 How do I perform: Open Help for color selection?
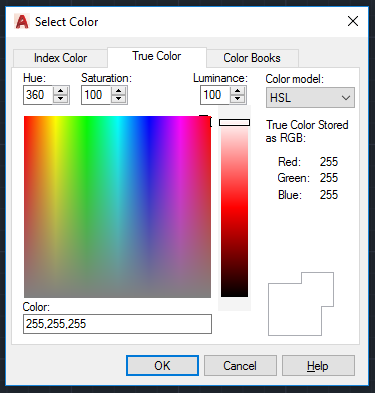click(318, 366)
